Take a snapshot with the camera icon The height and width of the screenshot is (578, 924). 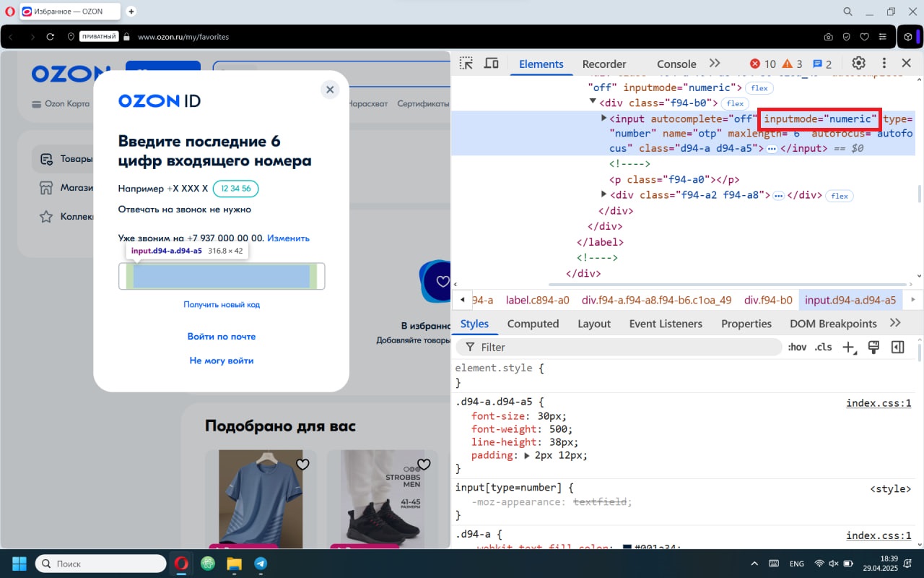click(x=828, y=37)
